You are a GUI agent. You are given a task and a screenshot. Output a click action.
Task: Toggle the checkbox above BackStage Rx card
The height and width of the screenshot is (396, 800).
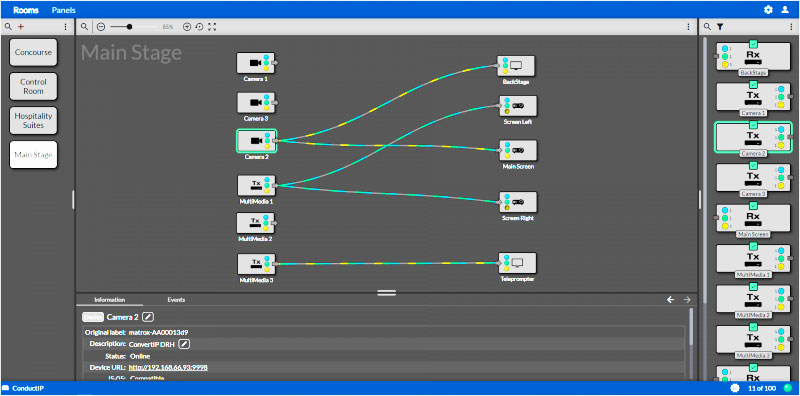pos(754,43)
